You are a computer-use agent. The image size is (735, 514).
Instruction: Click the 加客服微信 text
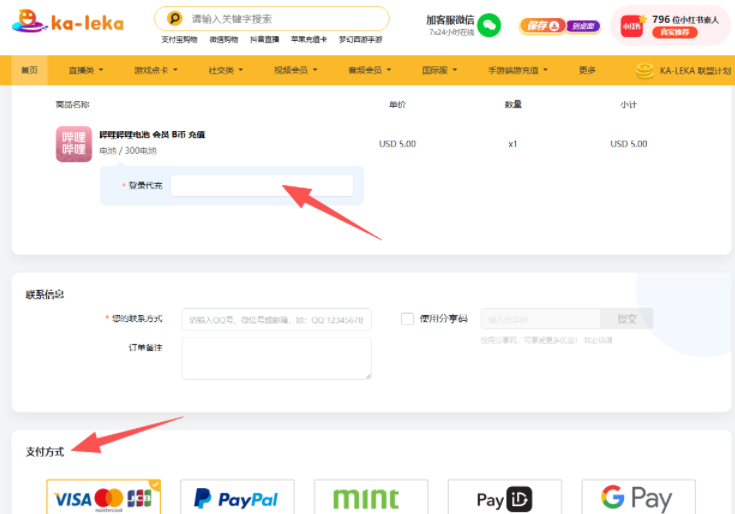tap(450, 20)
